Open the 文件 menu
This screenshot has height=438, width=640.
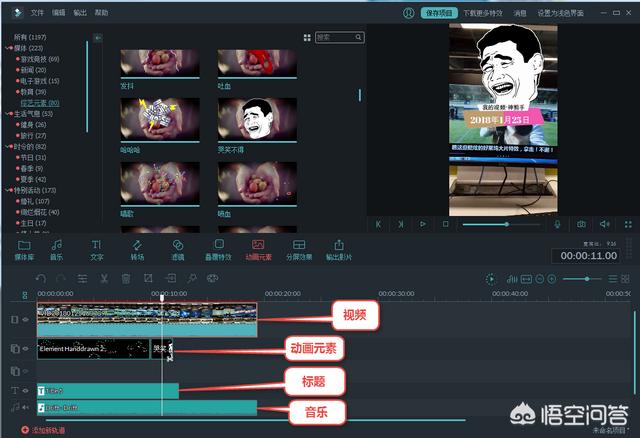[37, 14]
